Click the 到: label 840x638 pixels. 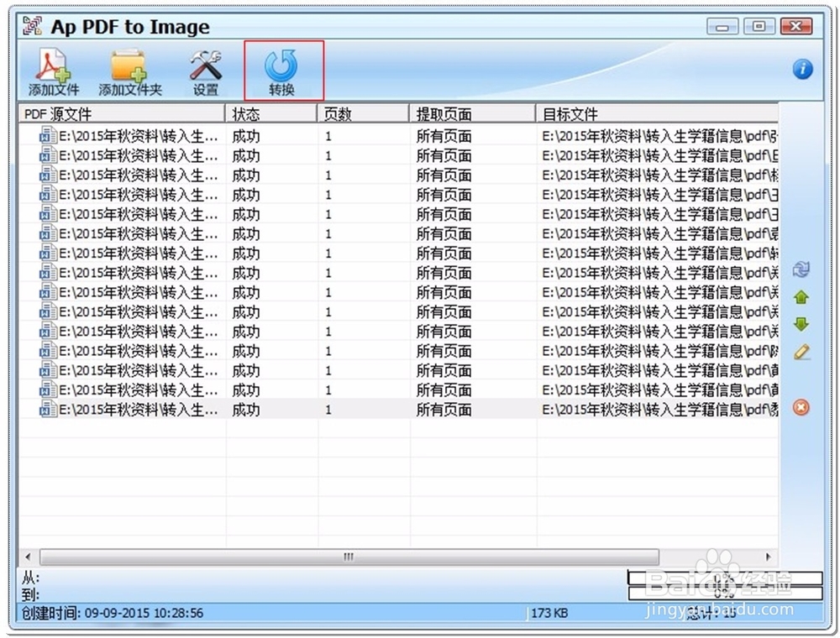point(30,594)
